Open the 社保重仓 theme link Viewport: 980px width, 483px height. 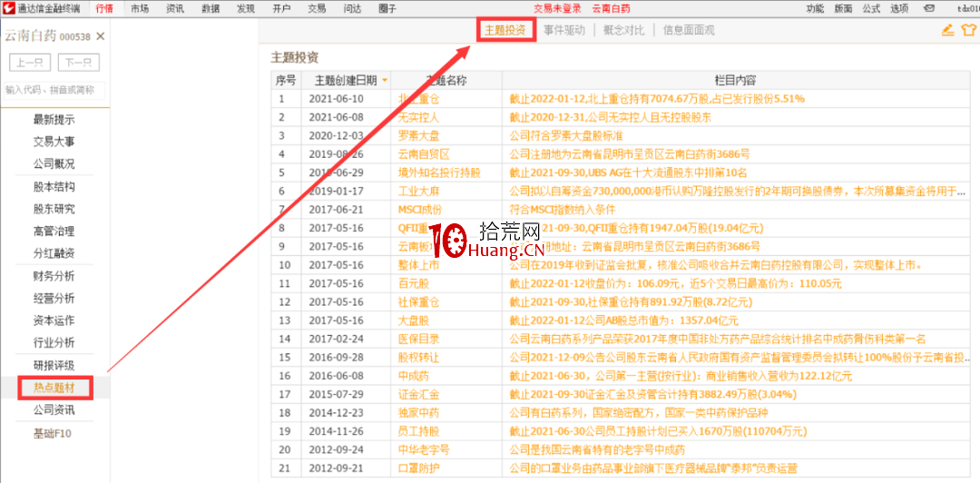(417, 301)
